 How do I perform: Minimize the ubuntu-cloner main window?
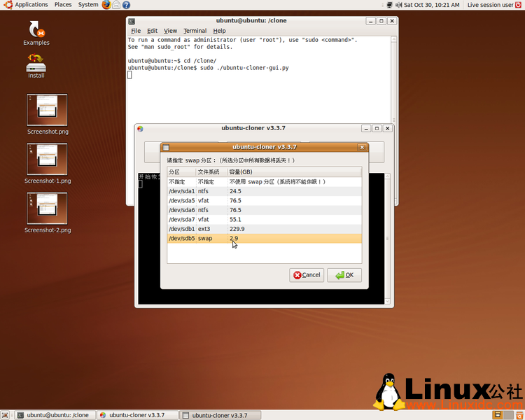(366, 129)
